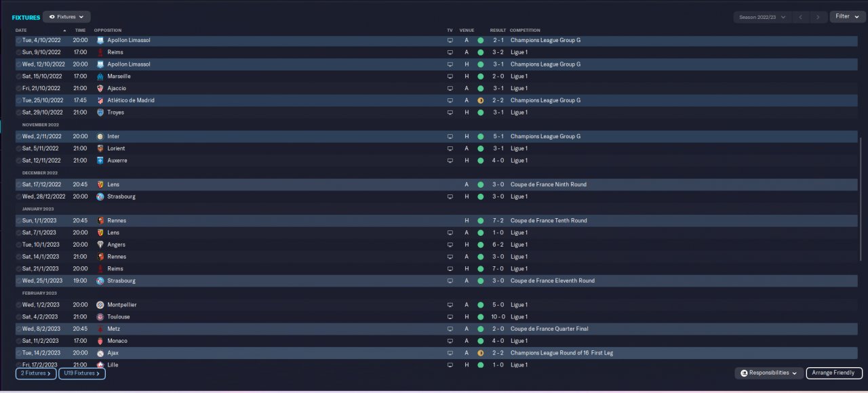The height and width of the screenshot is (393, 868).
Task: Tick the circle beside Wed, 2/11/2022
Action: pos(18,136)
